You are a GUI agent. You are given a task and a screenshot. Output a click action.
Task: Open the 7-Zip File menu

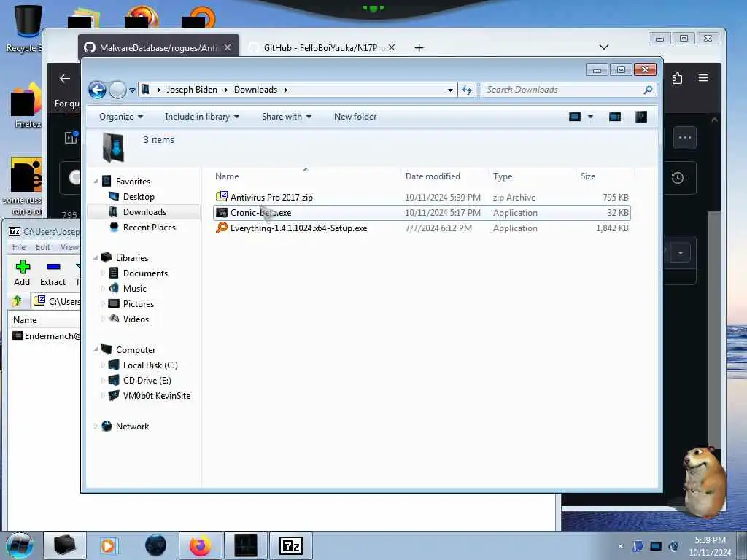click(x=19, y=247)
